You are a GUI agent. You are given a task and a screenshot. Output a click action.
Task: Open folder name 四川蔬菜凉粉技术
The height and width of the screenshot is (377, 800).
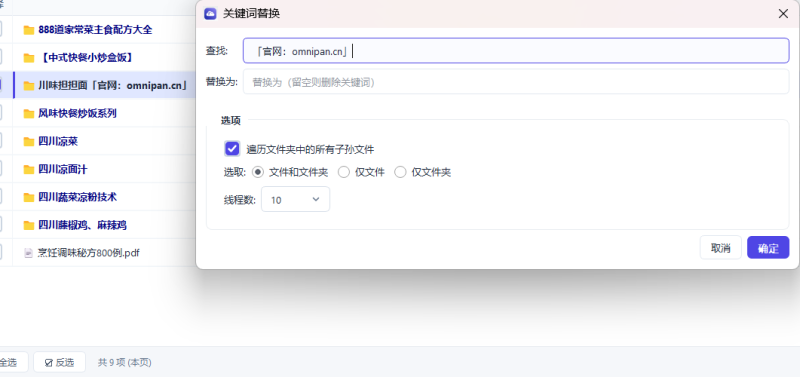78,197
